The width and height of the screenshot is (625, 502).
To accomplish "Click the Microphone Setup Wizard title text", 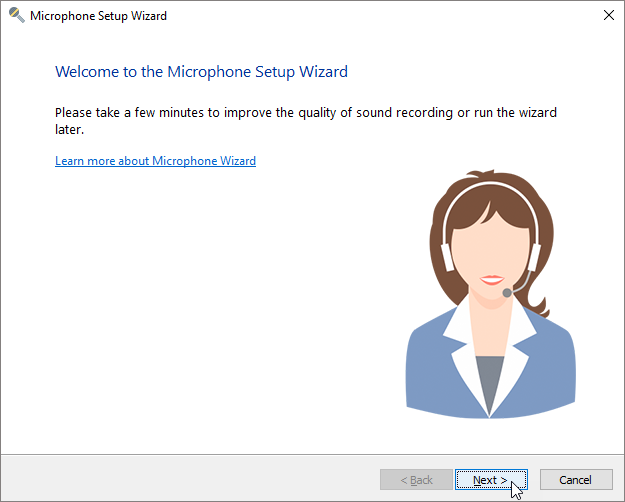I will (98, 16).
